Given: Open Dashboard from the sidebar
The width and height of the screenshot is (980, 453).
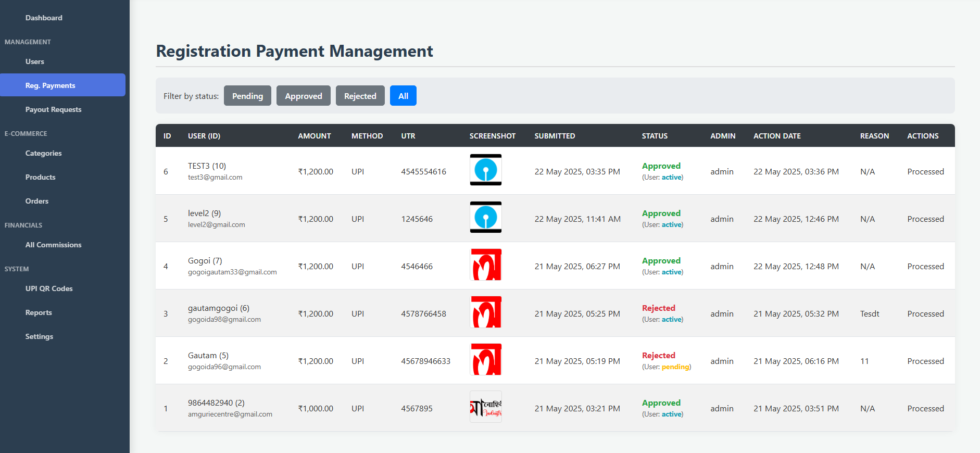Looking at the screenshot, I should [44, 18].
